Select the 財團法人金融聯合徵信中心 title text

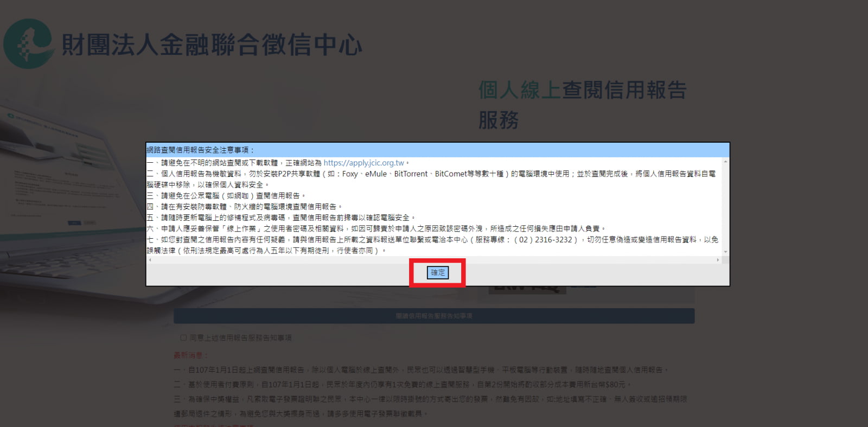[212, 44]
